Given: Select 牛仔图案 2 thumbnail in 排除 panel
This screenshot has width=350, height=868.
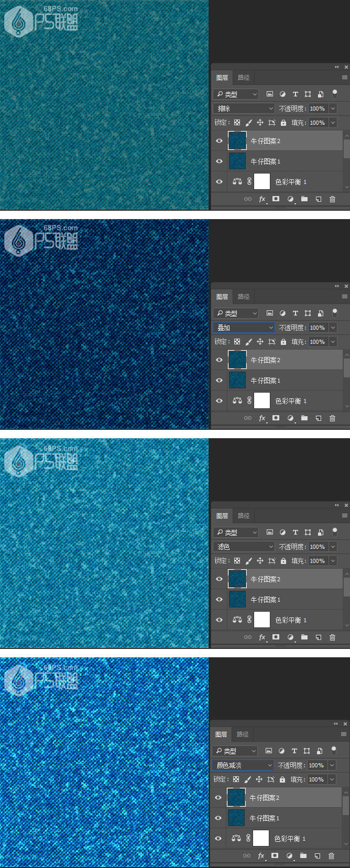Looking at the screenshot, I should point(237,141).
